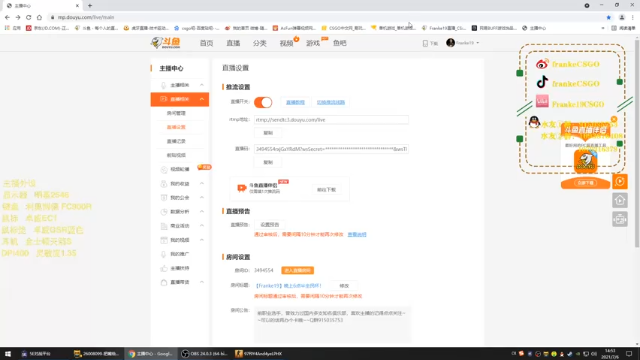Click 修改 button beside room title
The width and height of the screenshot is (640, 360).
[344, 286]
